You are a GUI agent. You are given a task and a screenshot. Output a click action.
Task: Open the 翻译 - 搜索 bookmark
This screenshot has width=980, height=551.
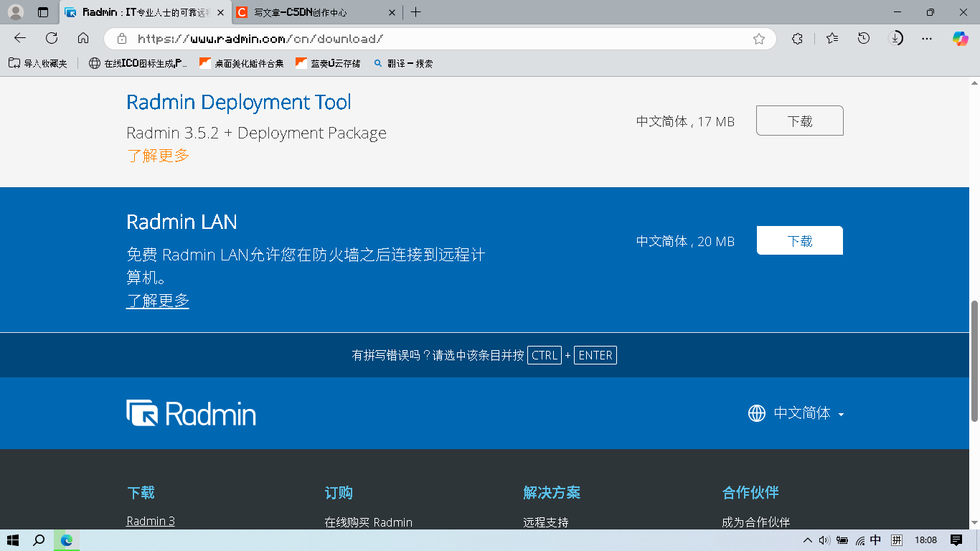click(403, 63)
